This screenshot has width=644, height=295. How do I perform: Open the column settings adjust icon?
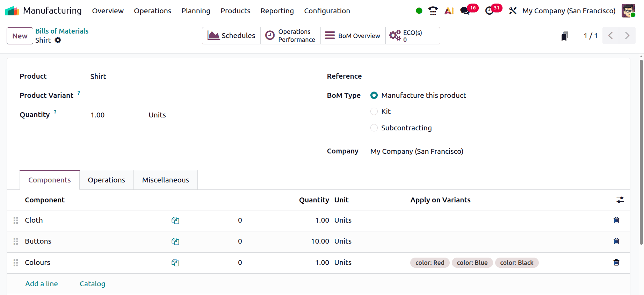click(620, 200)
